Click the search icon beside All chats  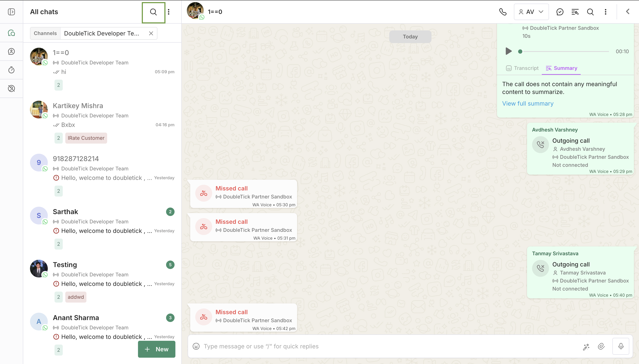[x=153, y=12]
